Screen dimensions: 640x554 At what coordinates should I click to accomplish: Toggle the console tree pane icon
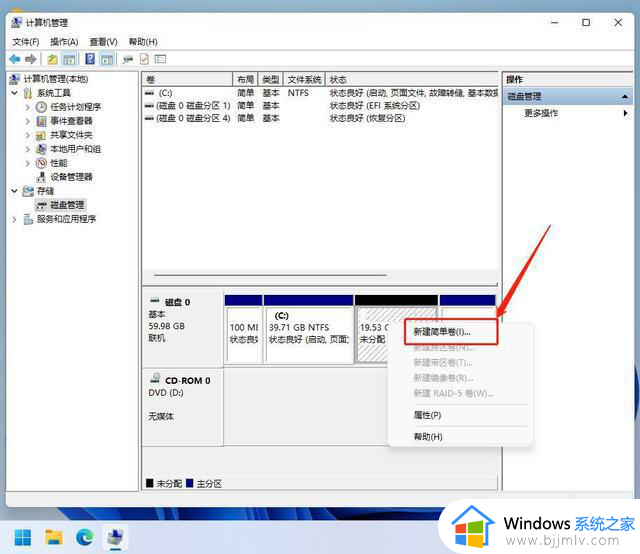[x=69, y=59]
